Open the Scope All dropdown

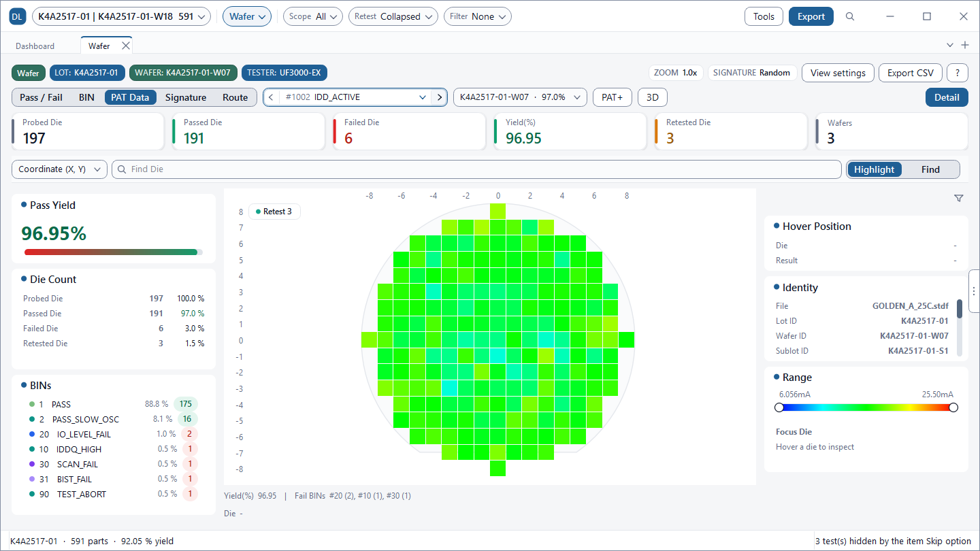click(312, 16)
